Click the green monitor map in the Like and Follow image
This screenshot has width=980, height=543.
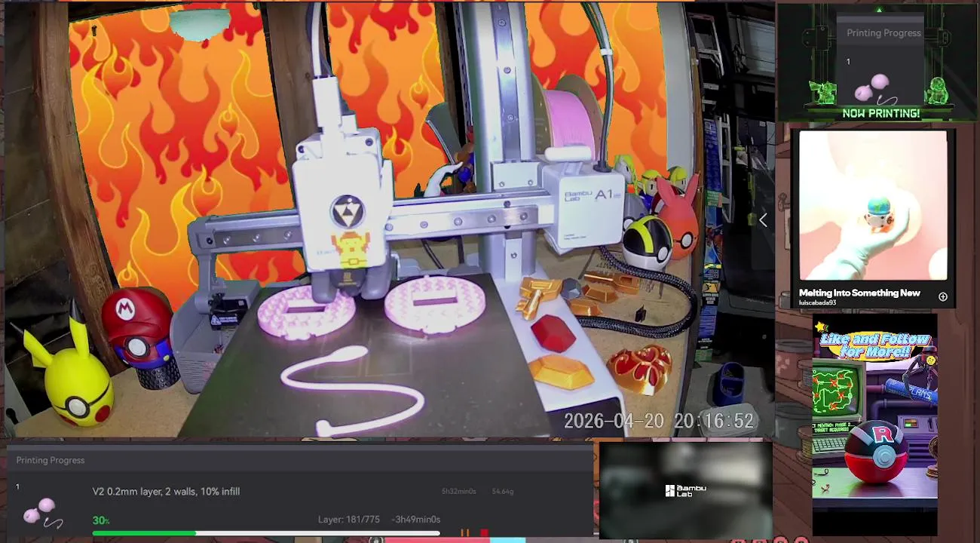pyautogui.click(x=835, y=389)
